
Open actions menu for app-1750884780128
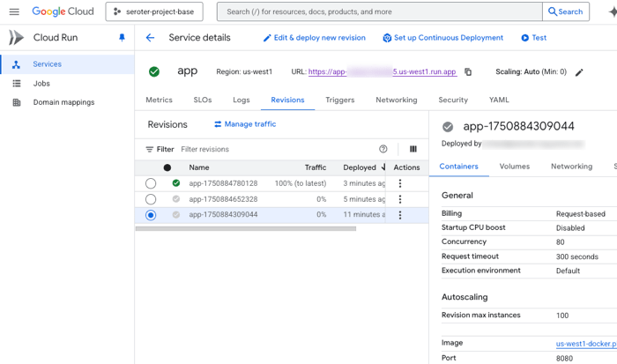coord(400,183)
